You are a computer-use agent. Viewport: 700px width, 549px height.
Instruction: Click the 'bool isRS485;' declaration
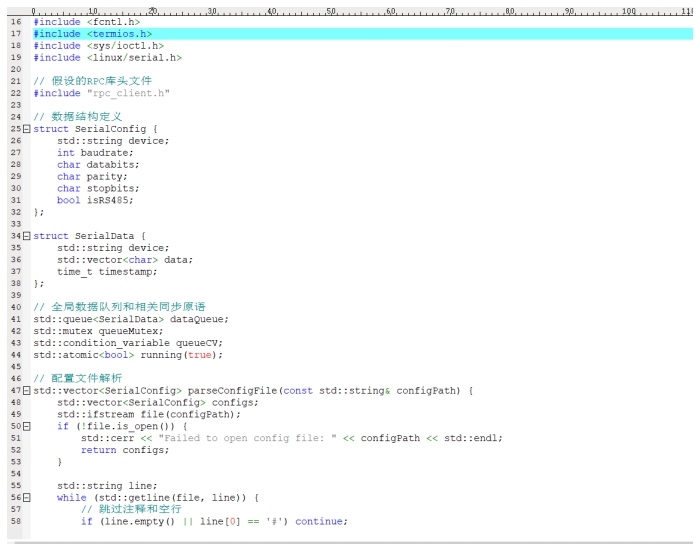tap(94, 200)
